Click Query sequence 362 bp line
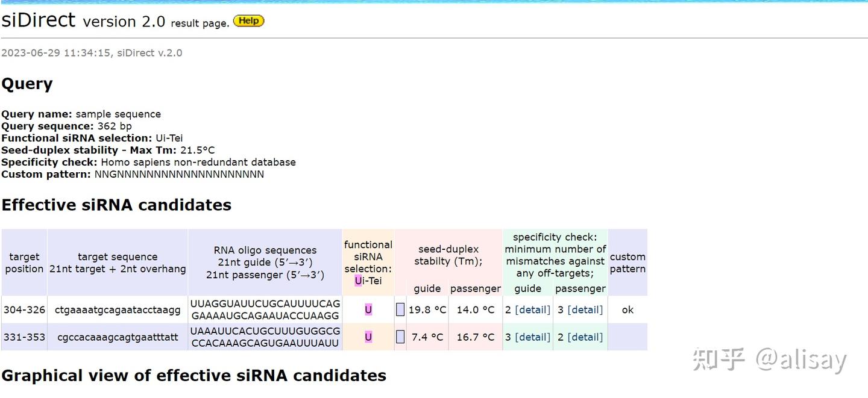 tap(66, 126)
